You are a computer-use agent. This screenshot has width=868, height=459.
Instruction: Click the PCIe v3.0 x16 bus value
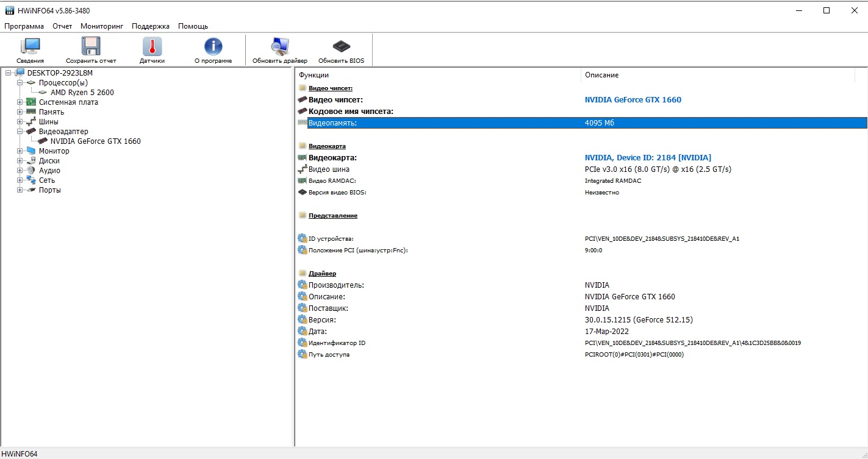pyautogui.click(x=658, y=169)
